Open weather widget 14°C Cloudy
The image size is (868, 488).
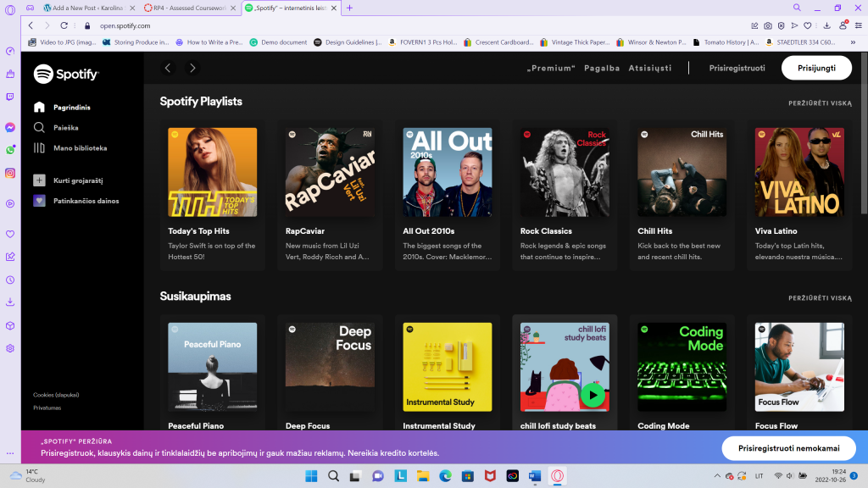pos(28,476)
